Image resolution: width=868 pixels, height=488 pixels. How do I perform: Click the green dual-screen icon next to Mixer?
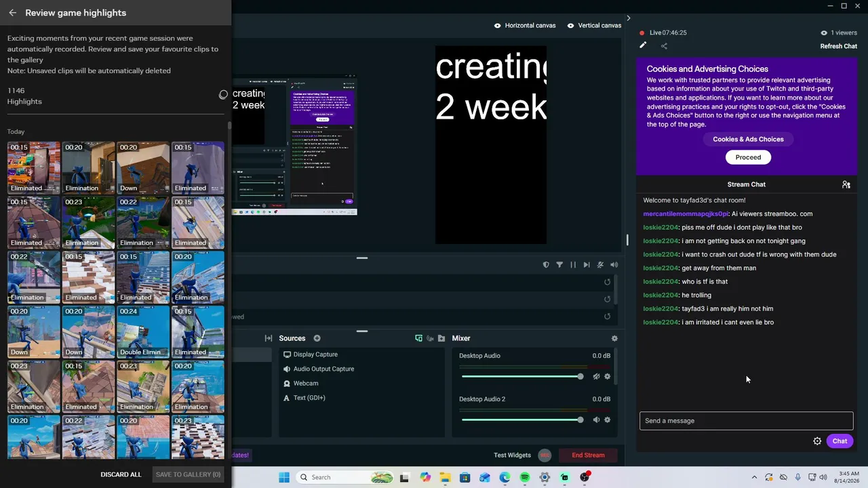tap(418, 338)
